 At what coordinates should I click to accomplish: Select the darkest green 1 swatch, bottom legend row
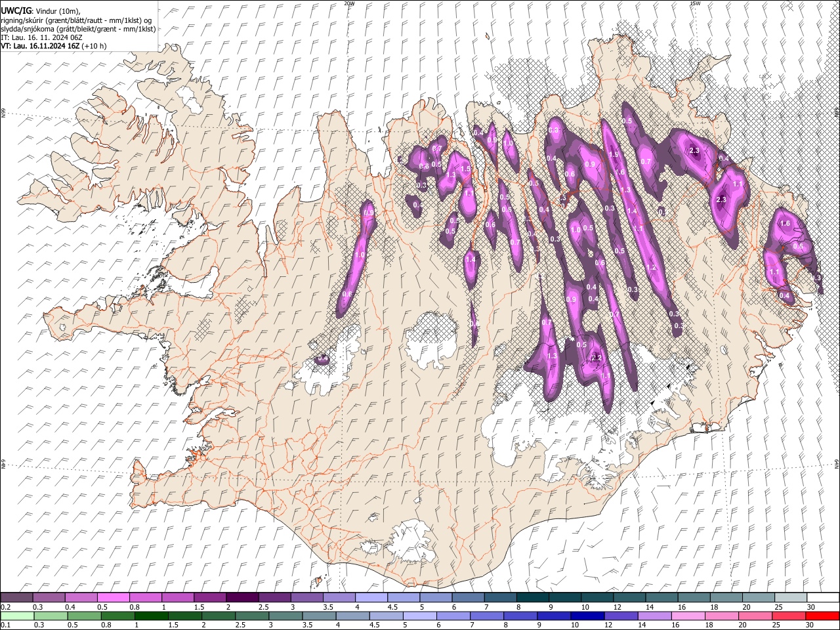pyautogui.click(x=152, y=616)
